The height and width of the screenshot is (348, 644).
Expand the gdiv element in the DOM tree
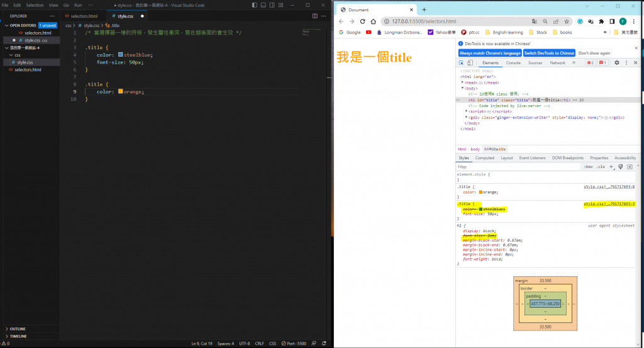[x=466, y=117]
